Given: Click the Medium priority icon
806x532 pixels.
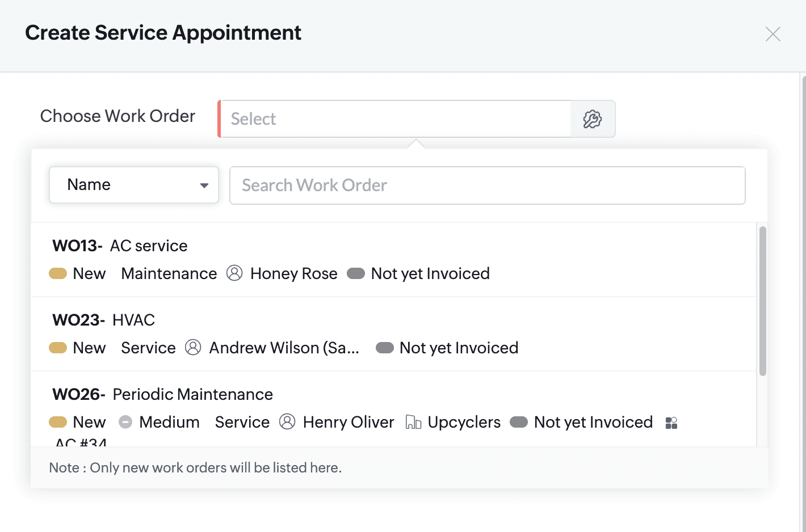Looking at the screenshot, I should (x=125, y=422).
